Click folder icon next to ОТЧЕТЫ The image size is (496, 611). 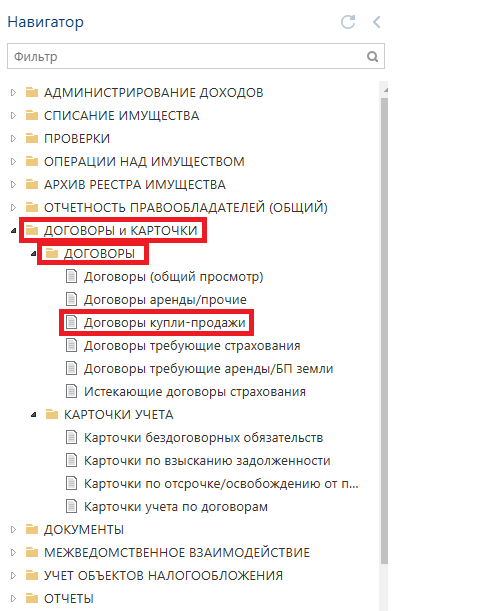click(x=32, y=598)
